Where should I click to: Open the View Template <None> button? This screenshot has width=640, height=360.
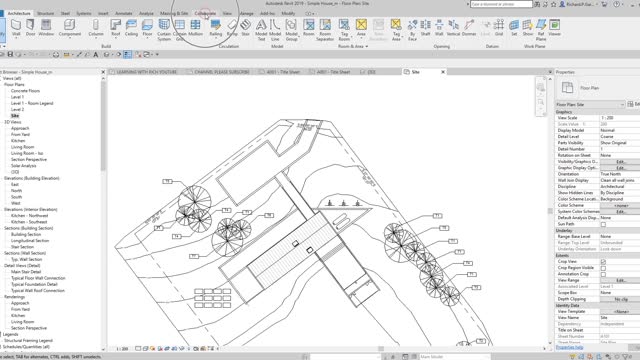(x=620, y=311)
